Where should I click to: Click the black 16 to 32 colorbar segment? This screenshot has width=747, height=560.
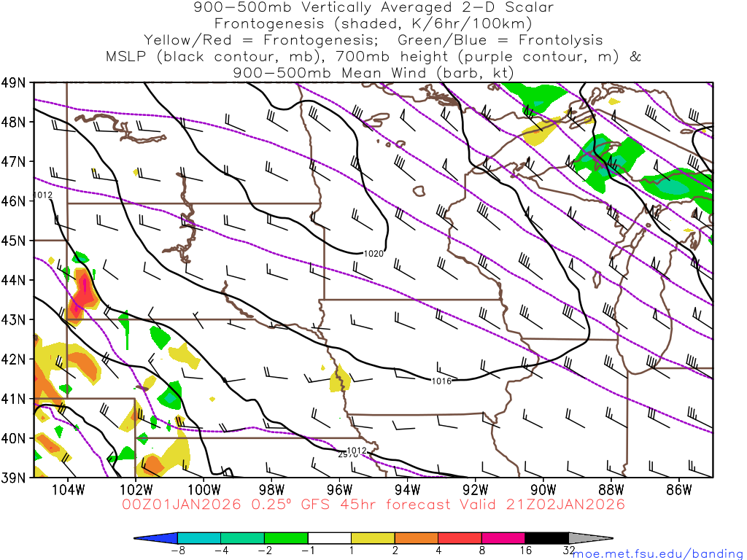[546, 538]
